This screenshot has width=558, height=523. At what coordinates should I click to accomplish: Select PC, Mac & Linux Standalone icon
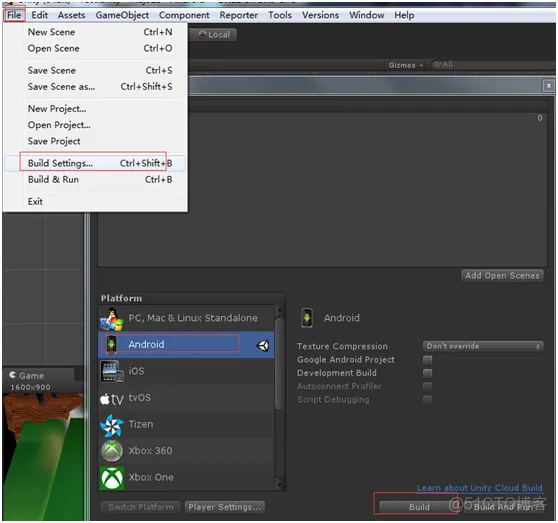pyautogui.click(x=112, y=318)
